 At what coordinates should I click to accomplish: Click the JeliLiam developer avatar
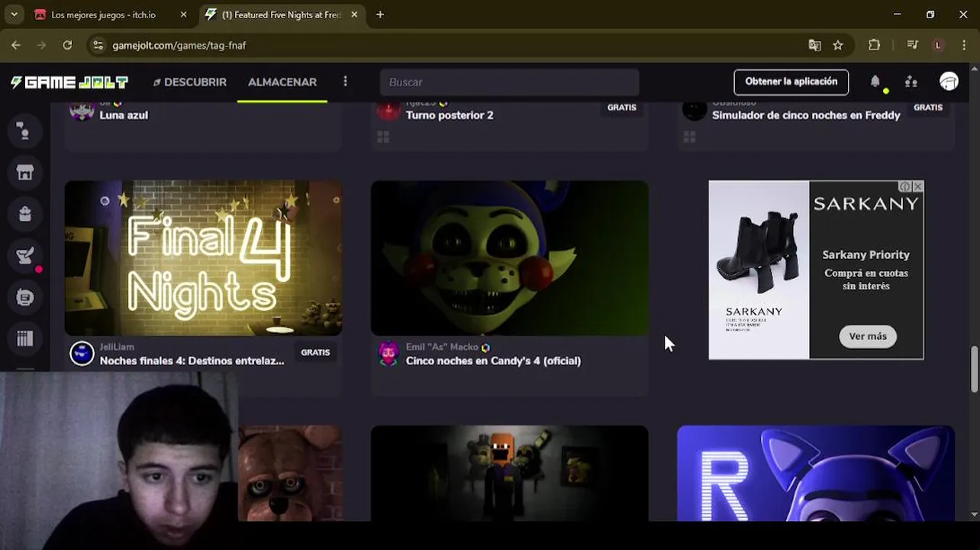click(82, 353)
